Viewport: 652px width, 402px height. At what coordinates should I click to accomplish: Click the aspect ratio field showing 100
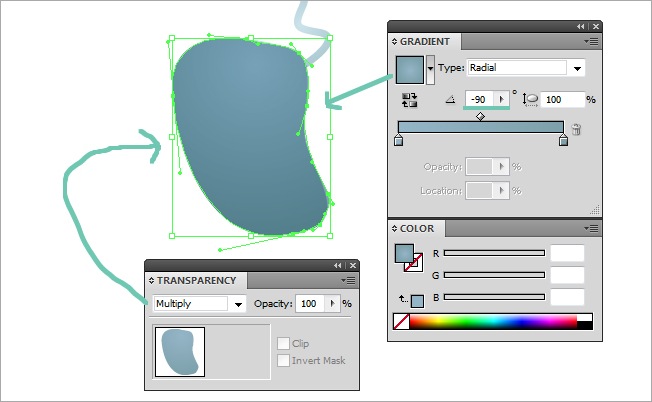562,100
